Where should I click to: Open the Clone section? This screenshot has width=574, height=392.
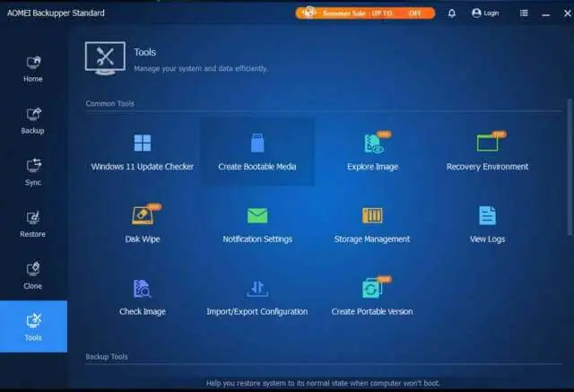(x=33, y=275)
